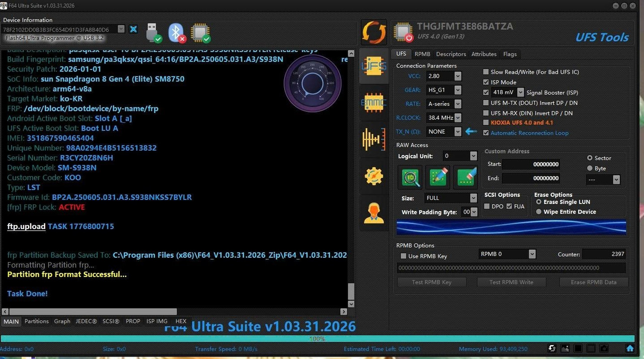The height and width of the screenshot is (359, 644).
Task: Toggle Automatic Reconnection Loop checkbox
Action: click(486, 133)
